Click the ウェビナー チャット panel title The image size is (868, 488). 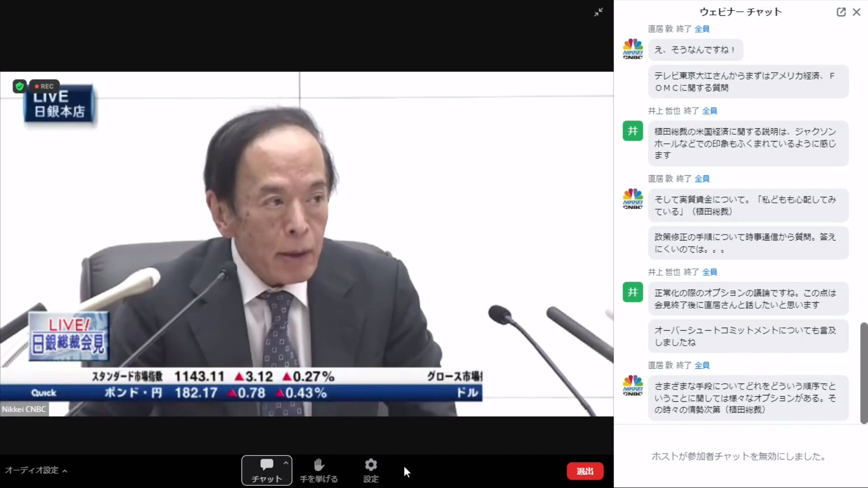(x=741, y=12)
